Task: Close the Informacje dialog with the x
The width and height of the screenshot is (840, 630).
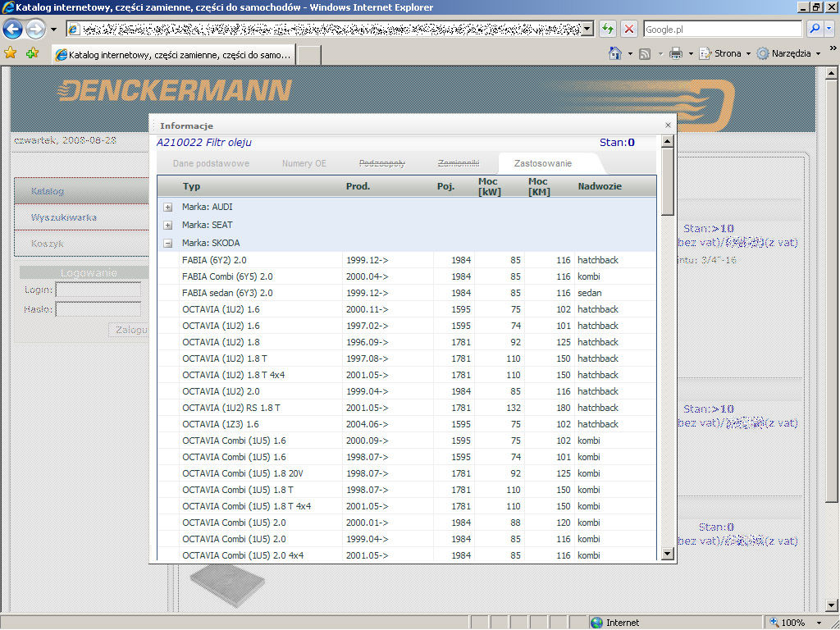Action: (x=668, y=126)
